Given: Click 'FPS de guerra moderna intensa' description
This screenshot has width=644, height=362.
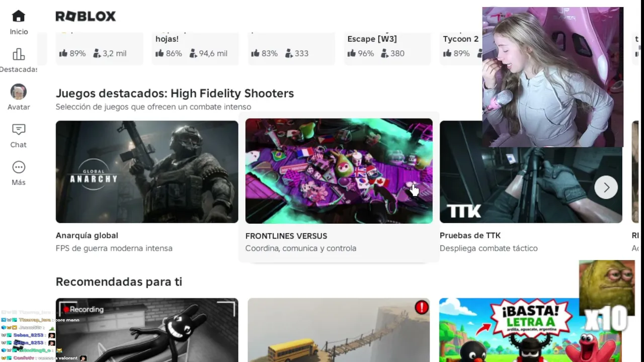Looking at the screenshot, I should click(114, 248).
